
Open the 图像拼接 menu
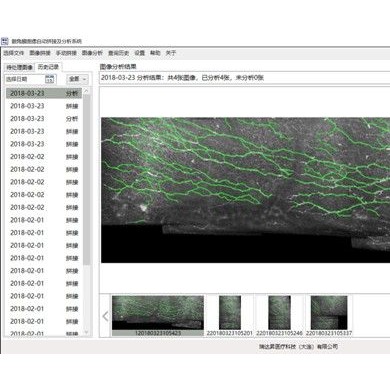[40, 53]
